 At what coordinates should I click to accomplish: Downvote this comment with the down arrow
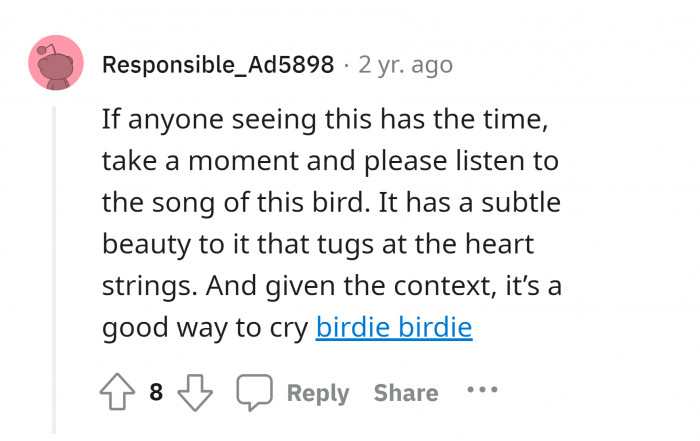(x=195, y=393)
